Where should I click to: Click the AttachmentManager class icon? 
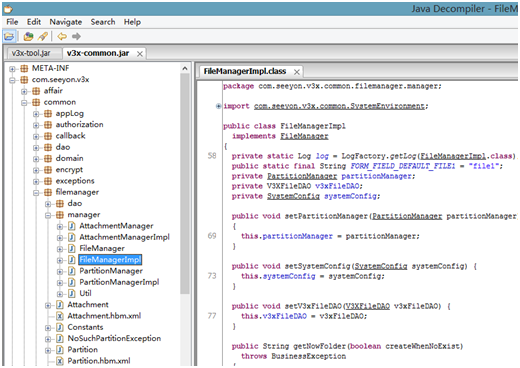pos(72,226)
